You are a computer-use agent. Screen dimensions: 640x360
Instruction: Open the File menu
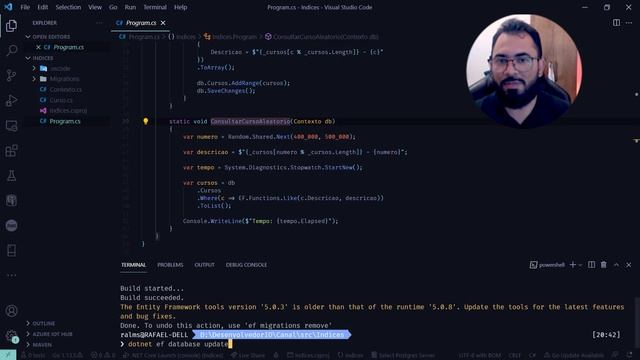25,7
